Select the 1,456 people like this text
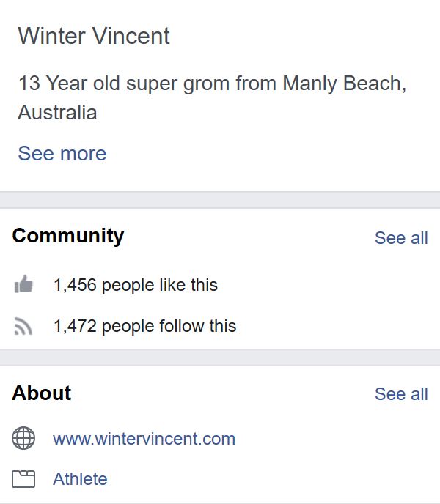Image resolution: width=440 pixels, height=504 pixels. pos(136,285)
